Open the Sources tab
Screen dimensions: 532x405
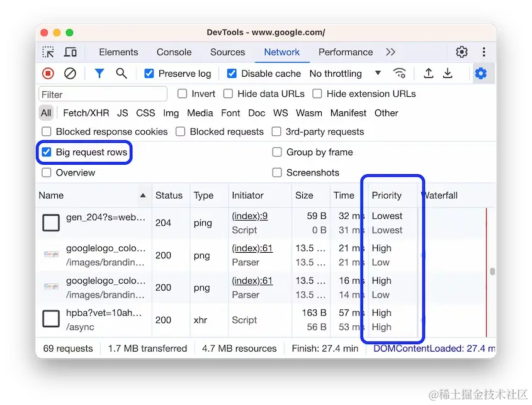(x=227, y=52)
